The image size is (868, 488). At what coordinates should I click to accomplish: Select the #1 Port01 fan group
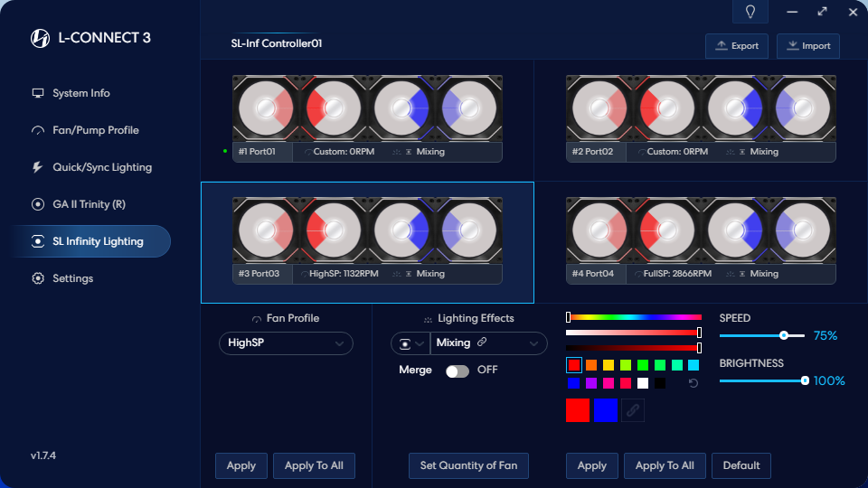coord(368,118)
